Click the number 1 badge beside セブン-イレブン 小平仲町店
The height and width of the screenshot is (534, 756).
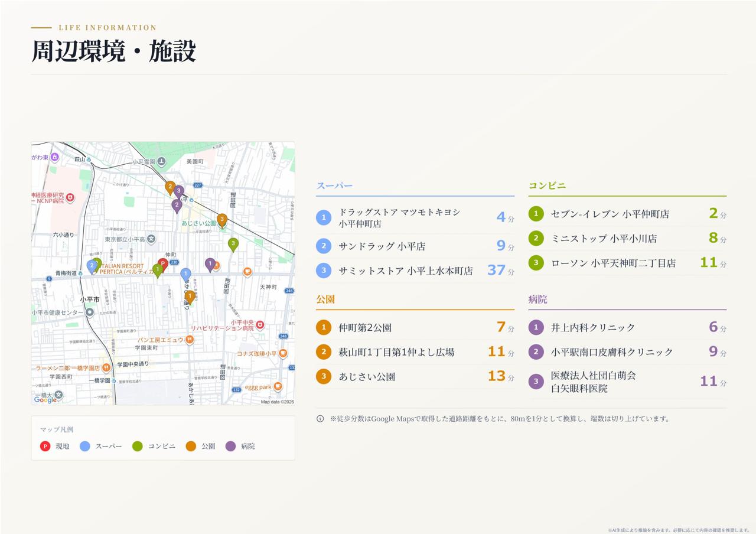pyautogui.click(x=536, y=214)
